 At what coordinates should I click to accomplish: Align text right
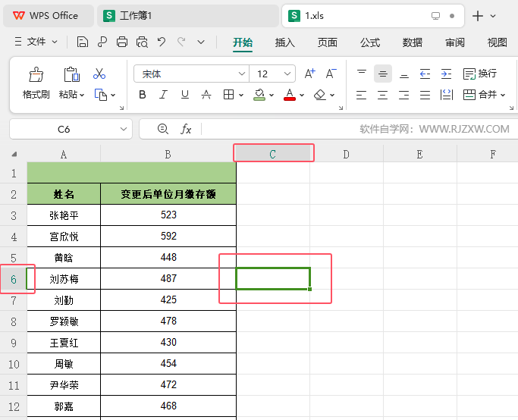403,95
